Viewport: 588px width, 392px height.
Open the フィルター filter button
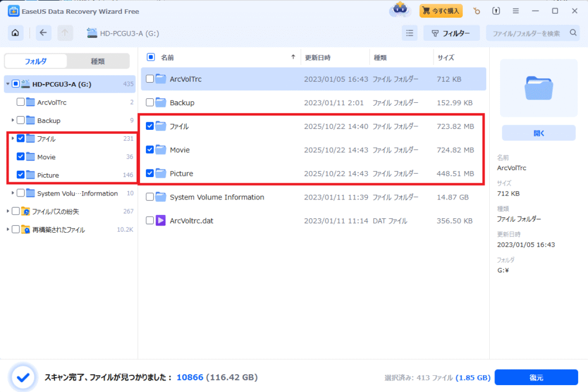[451, 33]
